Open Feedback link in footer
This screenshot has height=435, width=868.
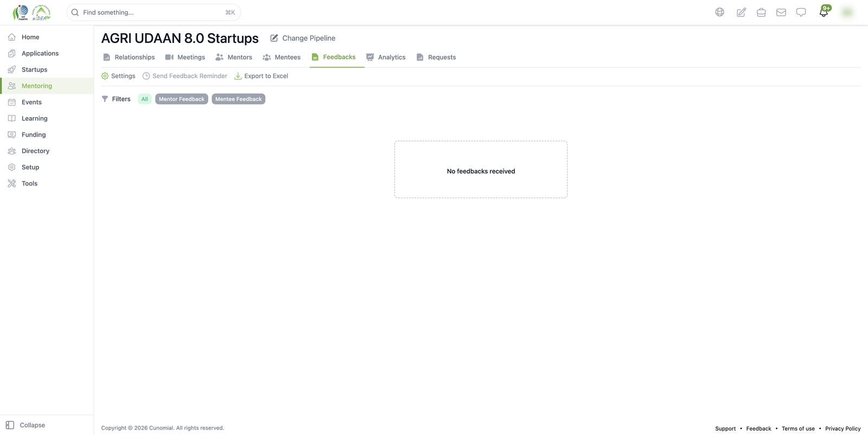758,428
